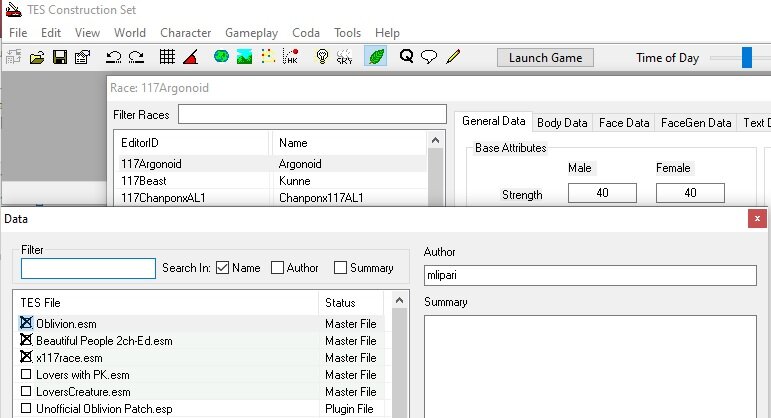Click the Author field containing mlipari

point(590,275)
